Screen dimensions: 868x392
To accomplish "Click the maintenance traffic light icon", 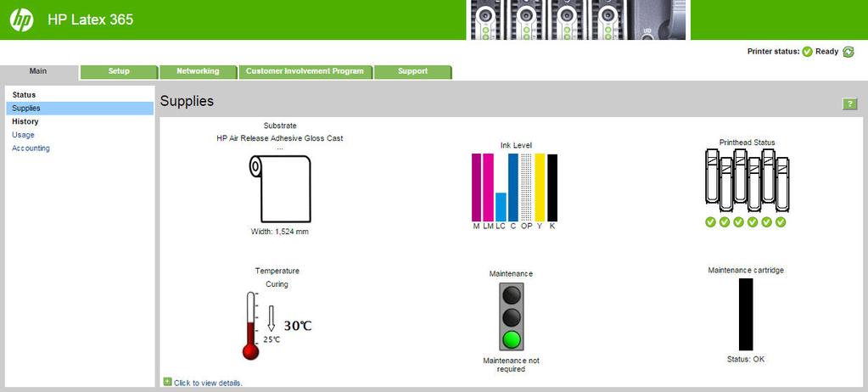I will click(x=511, y=316).
